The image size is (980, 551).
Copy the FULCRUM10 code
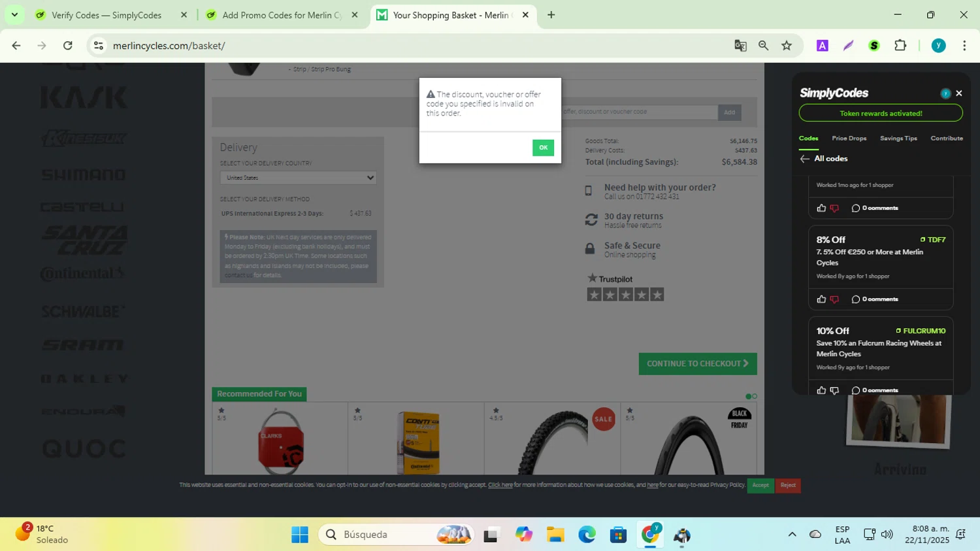pyautogui.click(x=921, y=331)
